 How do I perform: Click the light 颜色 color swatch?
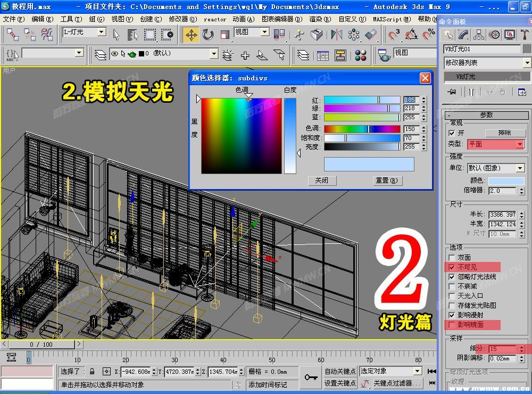(x=506, y=180)
